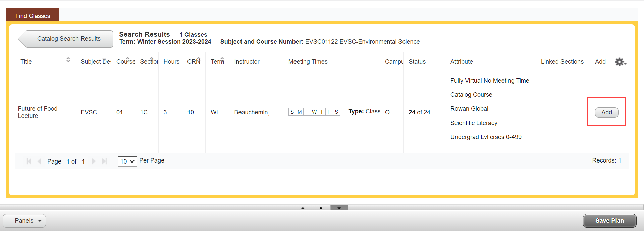
Task: Jump to the last results page
Action: 104,161
